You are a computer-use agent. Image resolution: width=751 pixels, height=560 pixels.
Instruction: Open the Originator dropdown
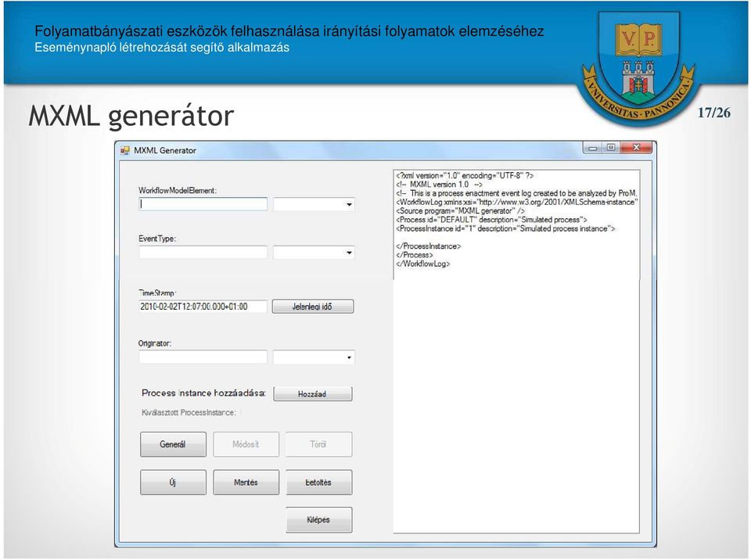349,357
